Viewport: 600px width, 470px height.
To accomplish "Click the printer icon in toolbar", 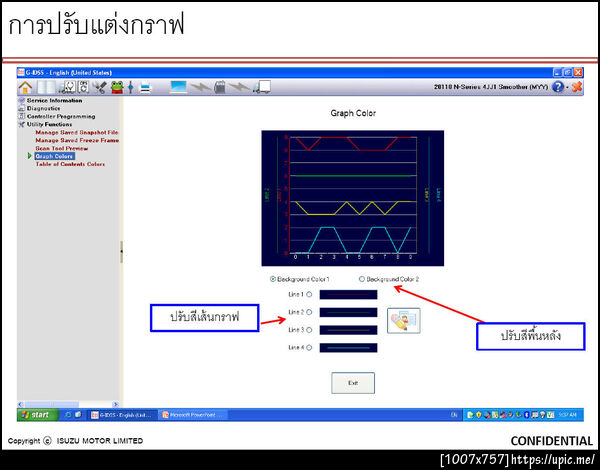I will pos(145,88).
